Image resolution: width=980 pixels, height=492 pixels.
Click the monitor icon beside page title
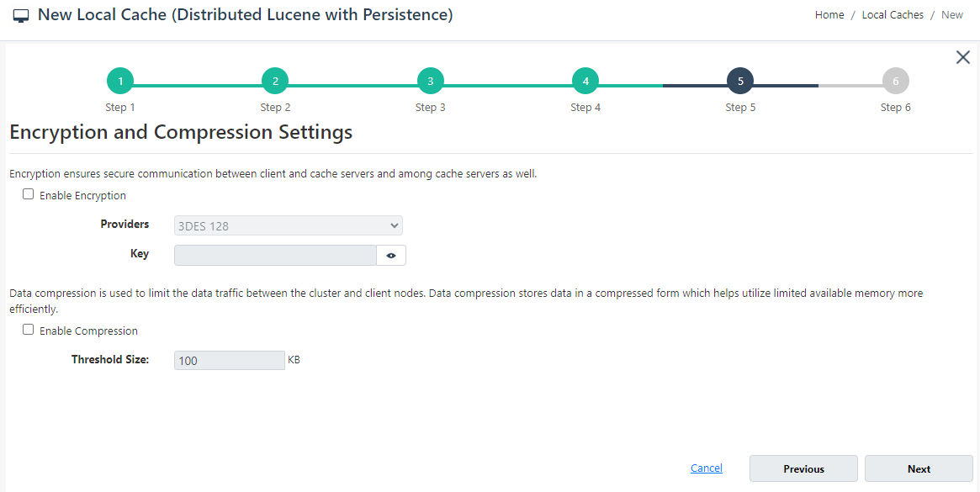point(21,16)
